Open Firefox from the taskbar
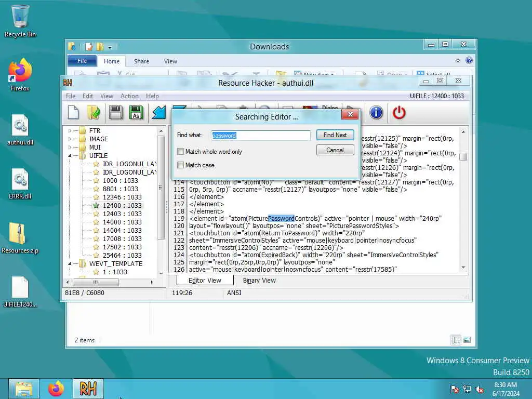 point(56,389)
